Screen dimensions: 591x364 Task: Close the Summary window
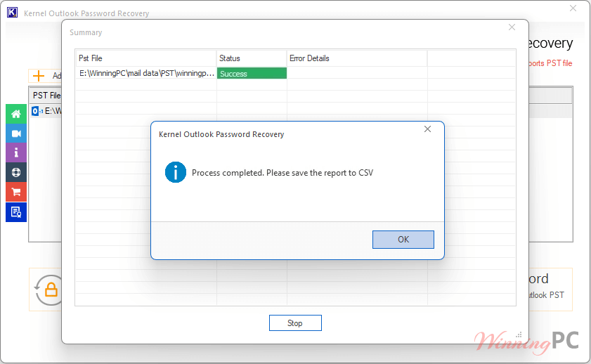tap(512, 27)
